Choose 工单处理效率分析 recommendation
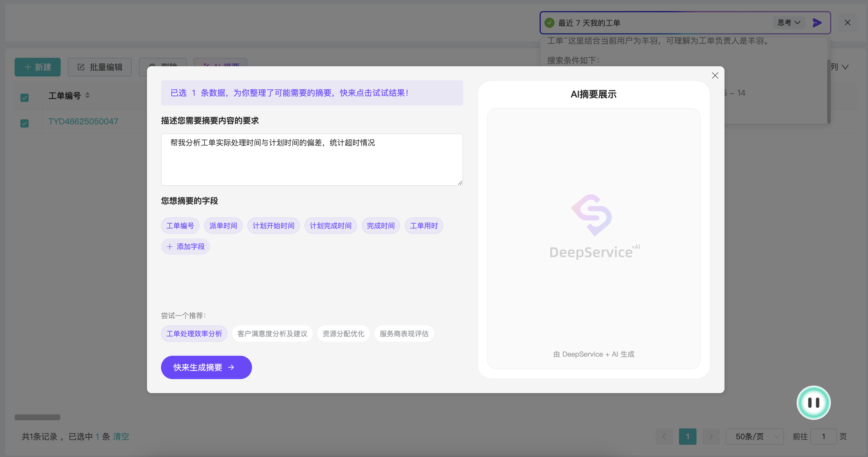This screenshot has height=457, width=868. (194, 334)
